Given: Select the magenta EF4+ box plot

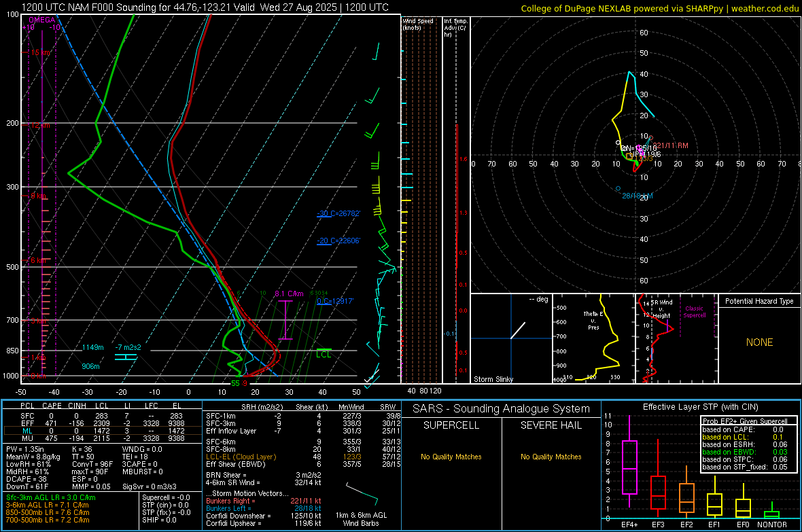Looking at the screenshot, I should click(x=629, y=461).
